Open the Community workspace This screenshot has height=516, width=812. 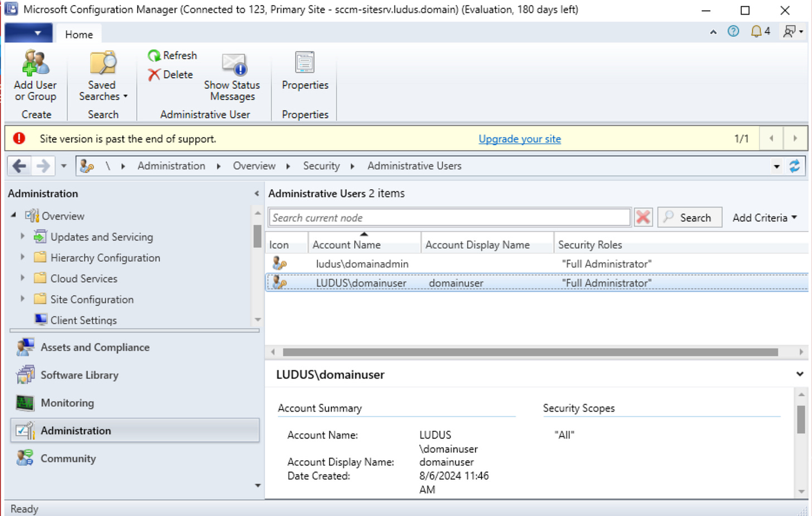[x=135, y=459]
